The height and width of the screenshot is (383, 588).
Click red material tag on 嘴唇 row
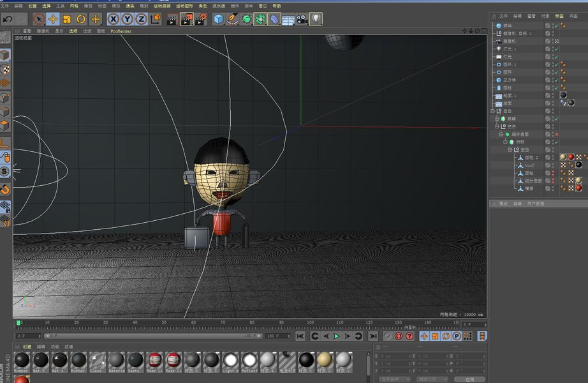578,188
